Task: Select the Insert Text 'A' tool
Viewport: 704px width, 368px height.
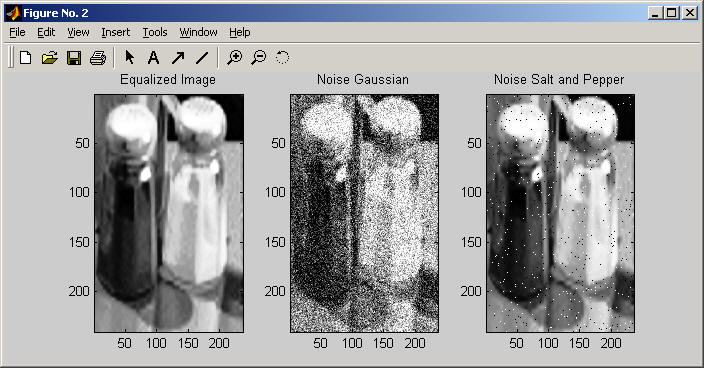Action: pyautogui.click(x=154, y=57)
